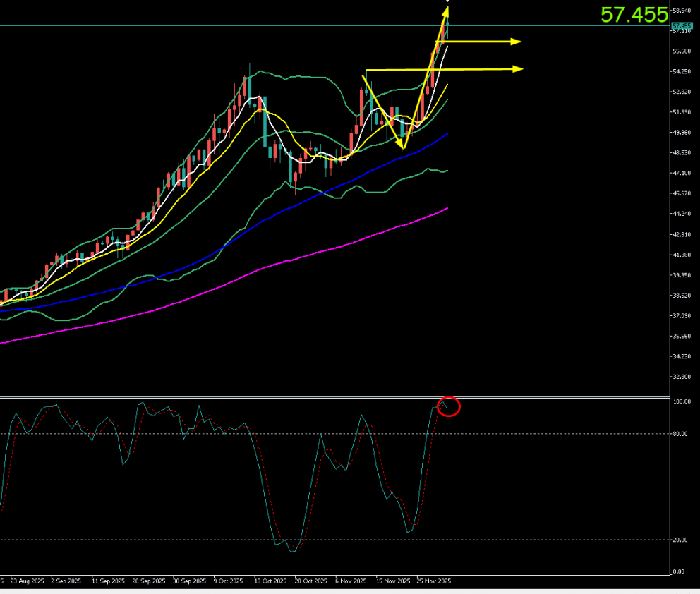
Task: Select the upper horizontal yellow arrow head
Action: (x=517, y=42)
